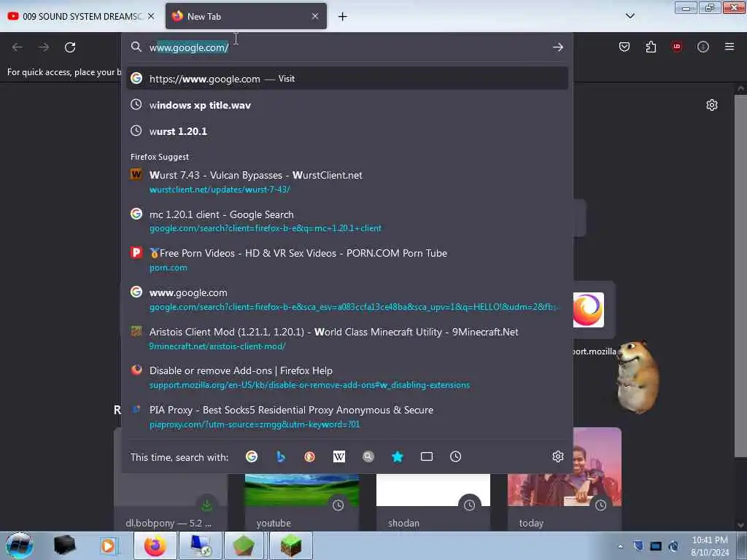Click the Go arrow in the address bar
The image size is (747, 560).
(x=558, y=47)
